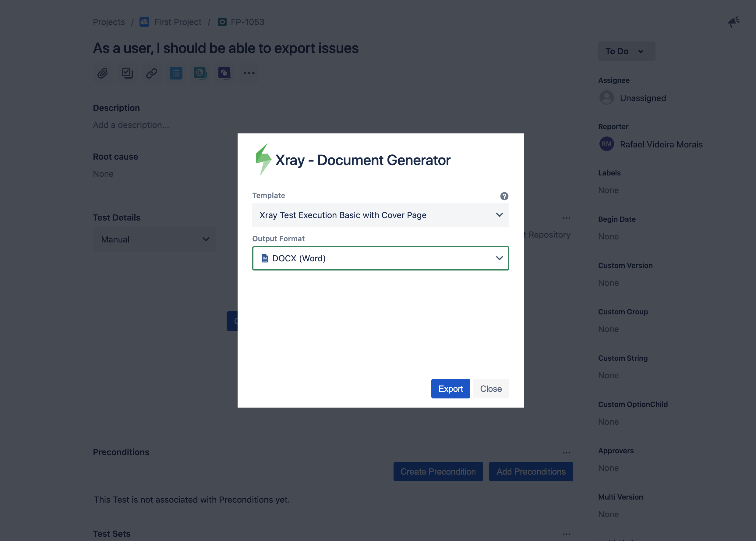This screenshot has width=756, height=541.
Task: Click Labels None value
Action: 609,190
